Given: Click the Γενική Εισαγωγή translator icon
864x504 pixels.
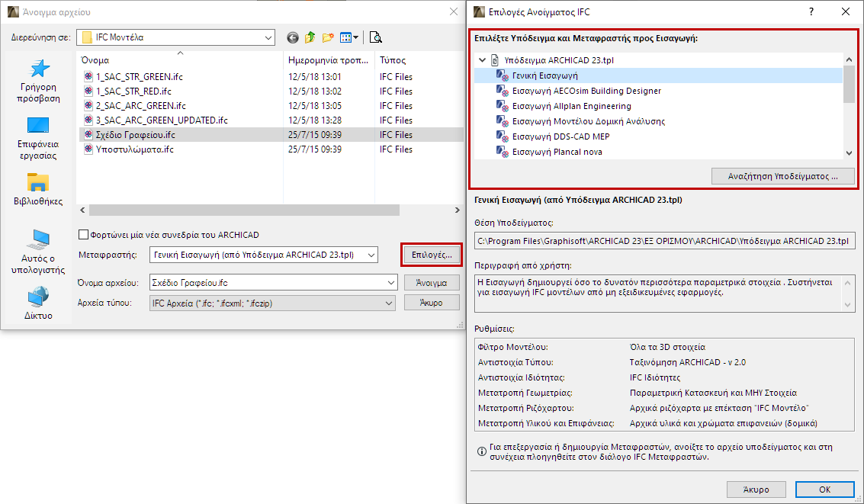Looking at the screenshot, I should tap(503, 75).
